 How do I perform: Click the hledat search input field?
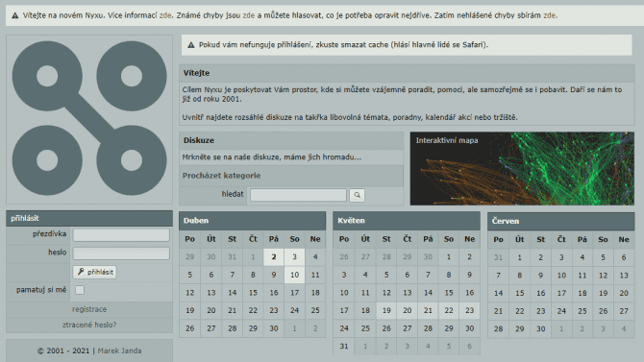[x=299, y=195]
